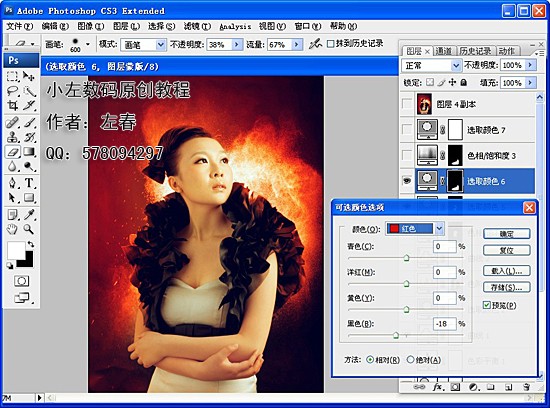Hide the 选取颜色 6 layer eye
This screenshot has width=550, height=408.
[x=407, y=181]
